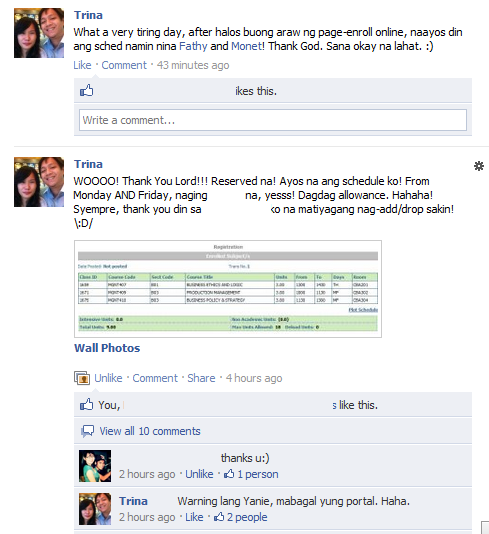Unlike the 'thanks u:)' comment

[199, 474]
